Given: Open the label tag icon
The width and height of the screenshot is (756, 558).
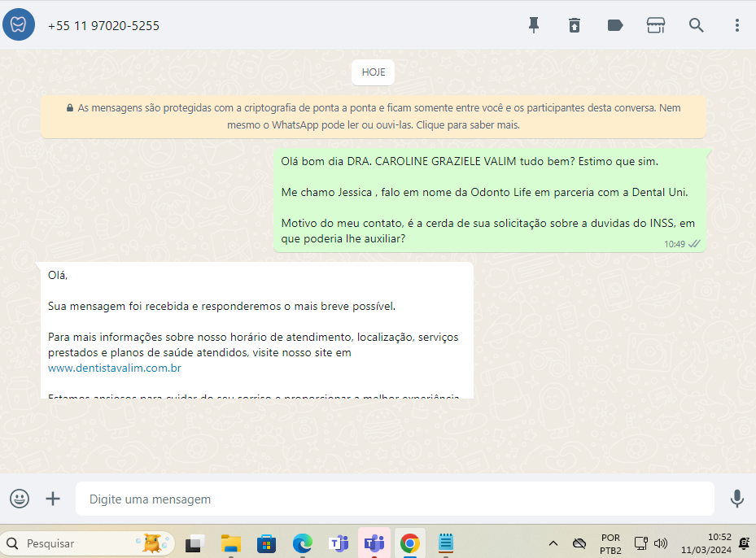Looking at the screenshot, I should click(x=615, y=25).
